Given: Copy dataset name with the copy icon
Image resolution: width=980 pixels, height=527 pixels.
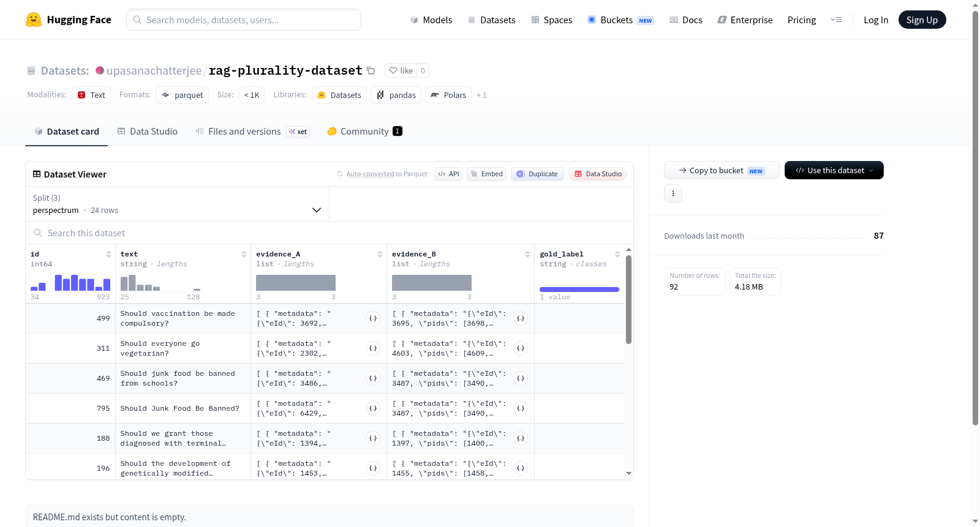Looking at the screenshot, I should point(371,70).
